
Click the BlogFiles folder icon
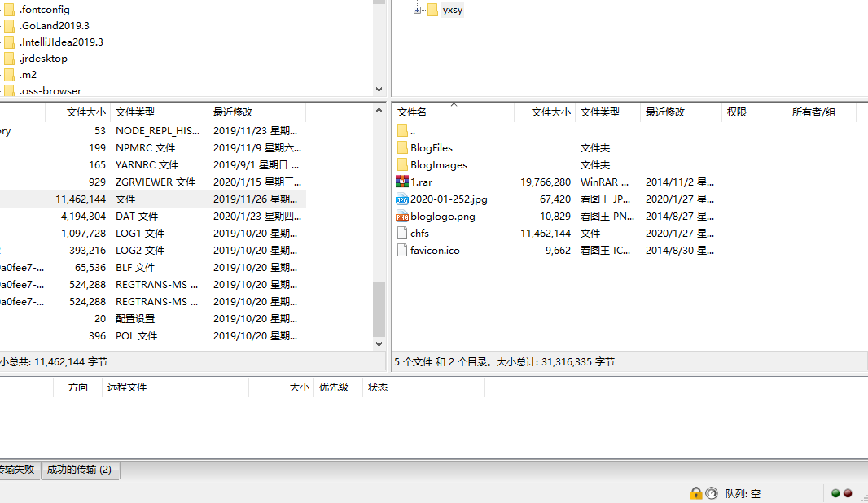(x=402, y=148)
